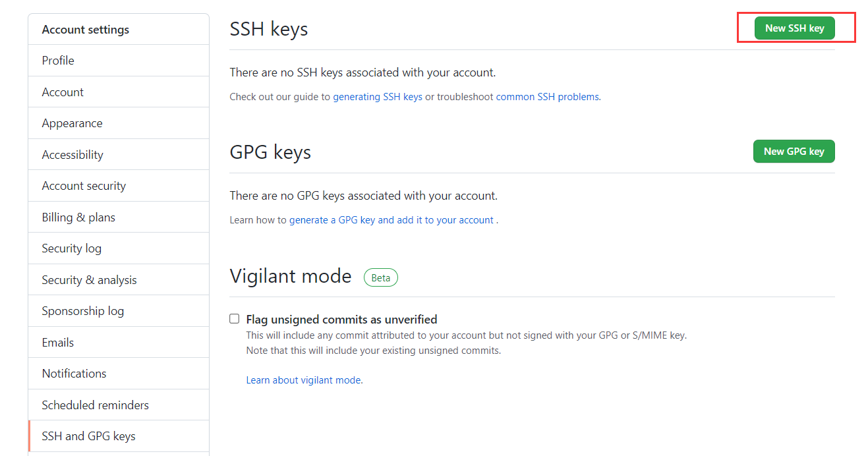Click the New GPG key button
Image resolution: width=868 pixels, height=456 pixels.
pyautogui.click(x=794, y=152)
